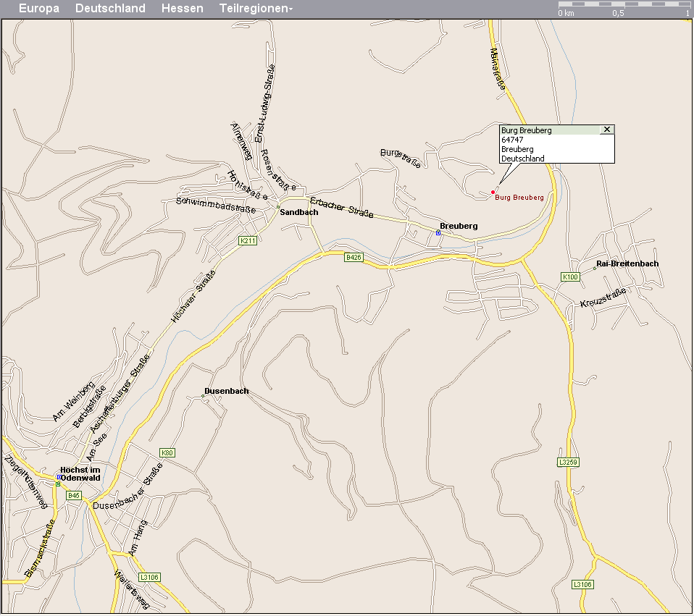The height and width of the screenshot is (616, 694).
Task: Select the Rai-Breitenbach village marker
Action: point(594,269)
